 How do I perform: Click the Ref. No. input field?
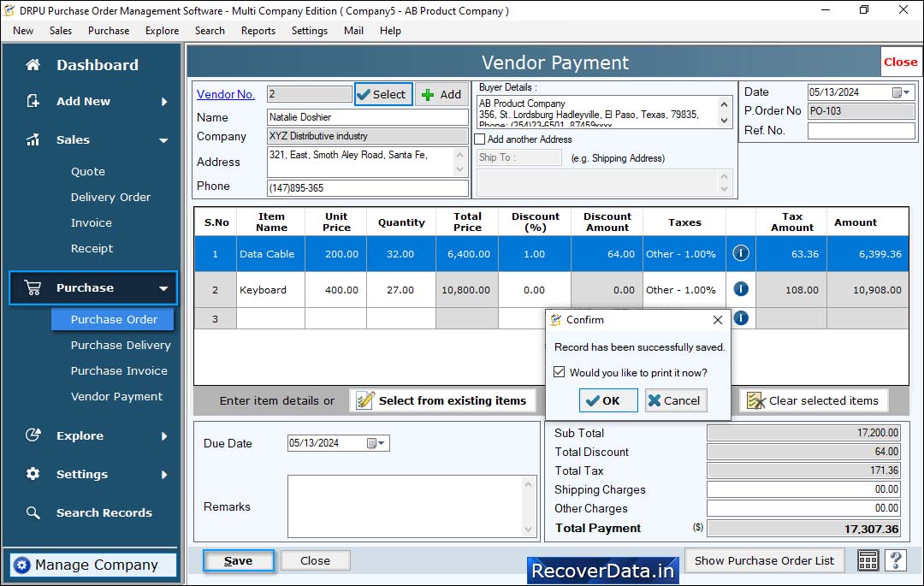click(x=861, y=130)
